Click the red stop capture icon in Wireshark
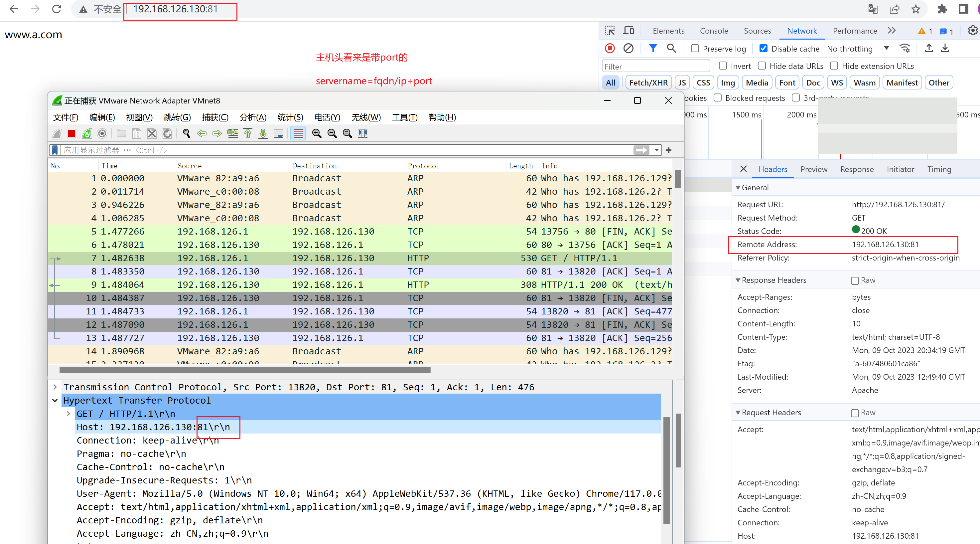The height and width of the screenshot is (544, 980). [71, 133]
